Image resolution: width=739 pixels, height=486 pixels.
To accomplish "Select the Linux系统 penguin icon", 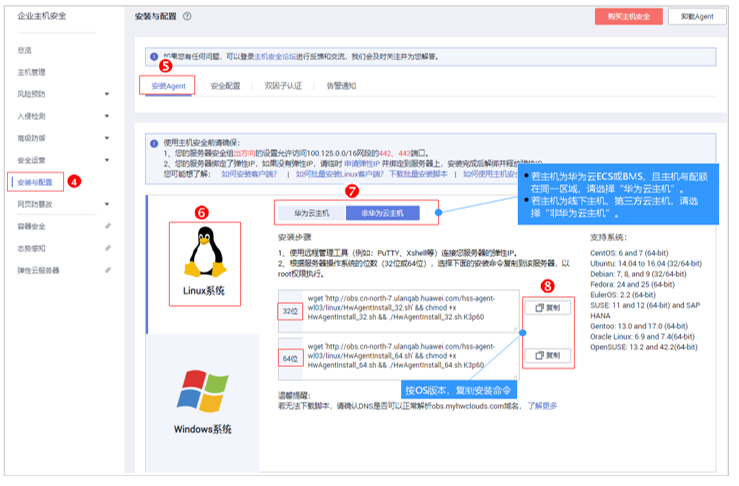I will [x=205, y=252].
